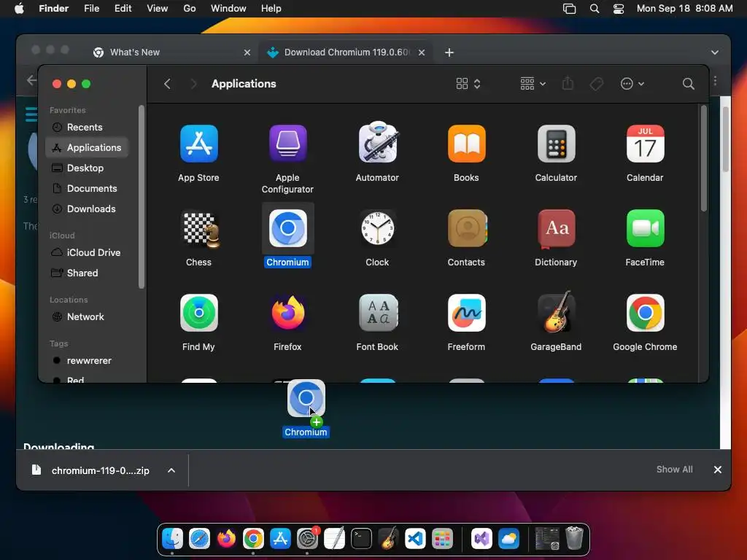
Task: Open a new browser tab
Action: pos(449,52)
